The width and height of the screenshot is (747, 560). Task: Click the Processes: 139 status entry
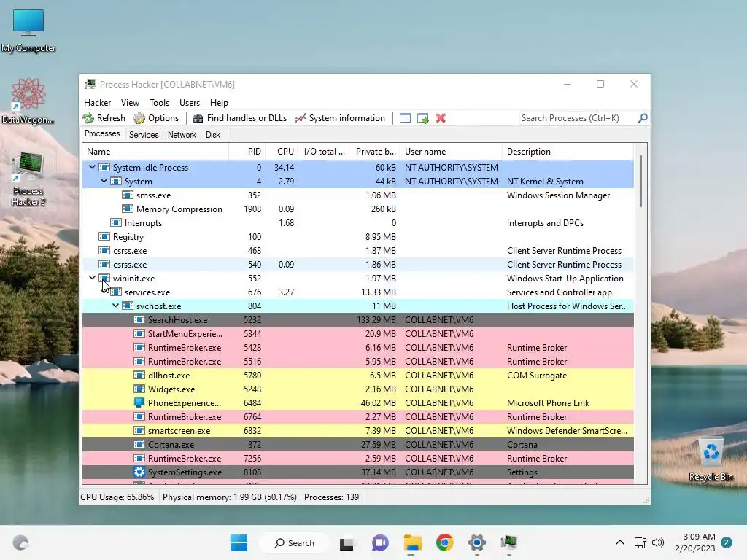(x=332, y=497)
